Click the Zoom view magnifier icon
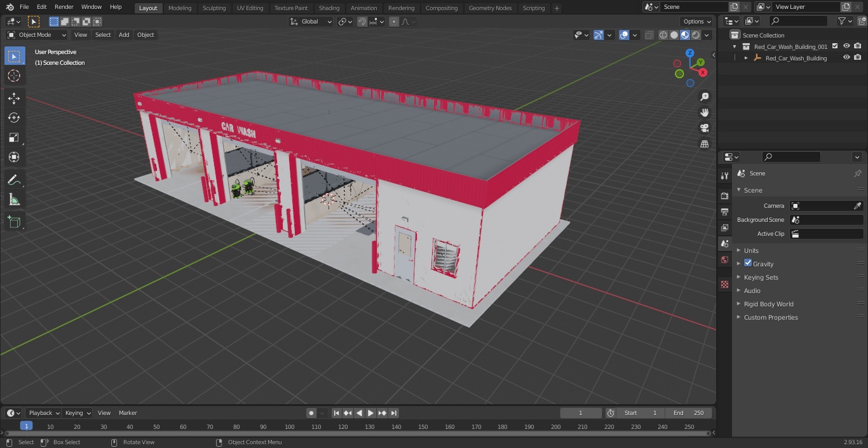This screenshot has height=448, width=868. (704, 97)
